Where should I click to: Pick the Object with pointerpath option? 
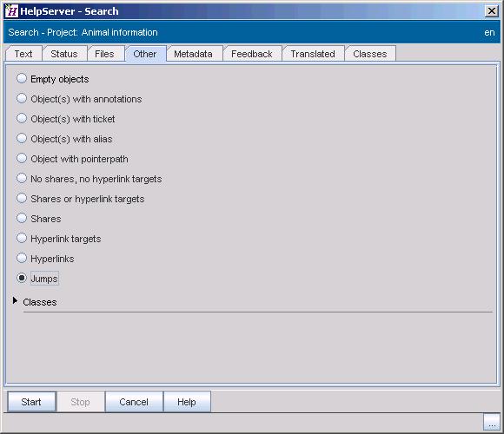click(22, 158)
